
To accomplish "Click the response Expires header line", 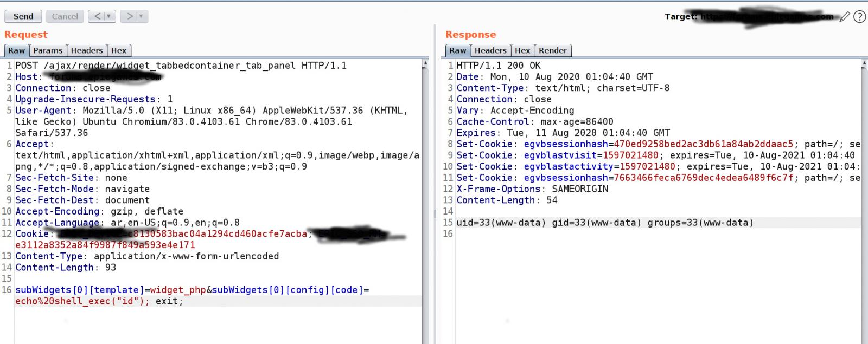I will pyautogui.click(x=563, y=133).
